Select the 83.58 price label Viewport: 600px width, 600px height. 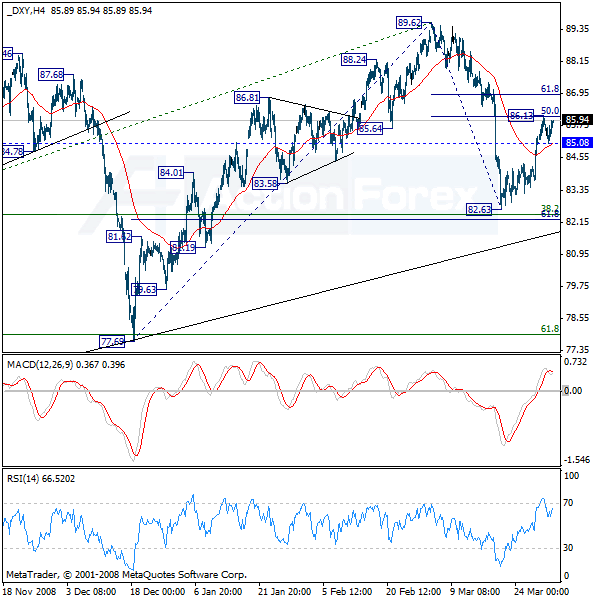(264, 183)
